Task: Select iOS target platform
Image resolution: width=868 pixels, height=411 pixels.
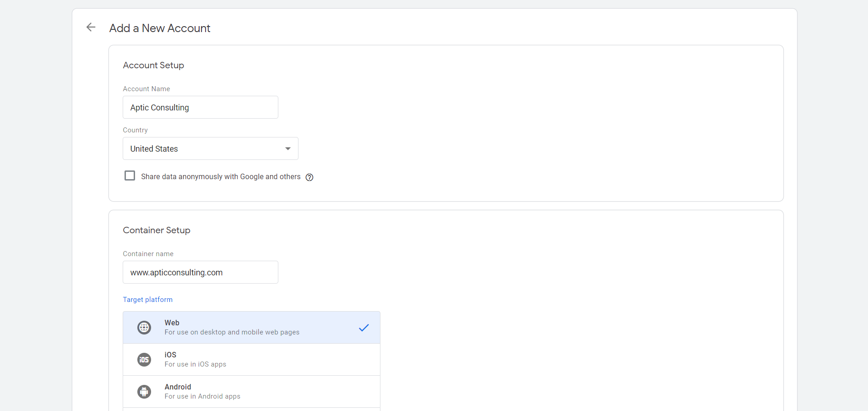Action: [251, 360]
